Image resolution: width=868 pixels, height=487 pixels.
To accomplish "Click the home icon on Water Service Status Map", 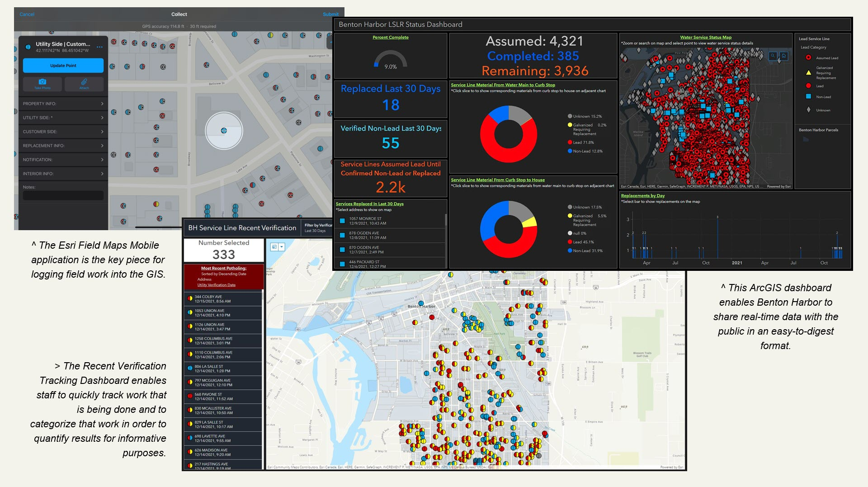I will (x=784, y=56).
